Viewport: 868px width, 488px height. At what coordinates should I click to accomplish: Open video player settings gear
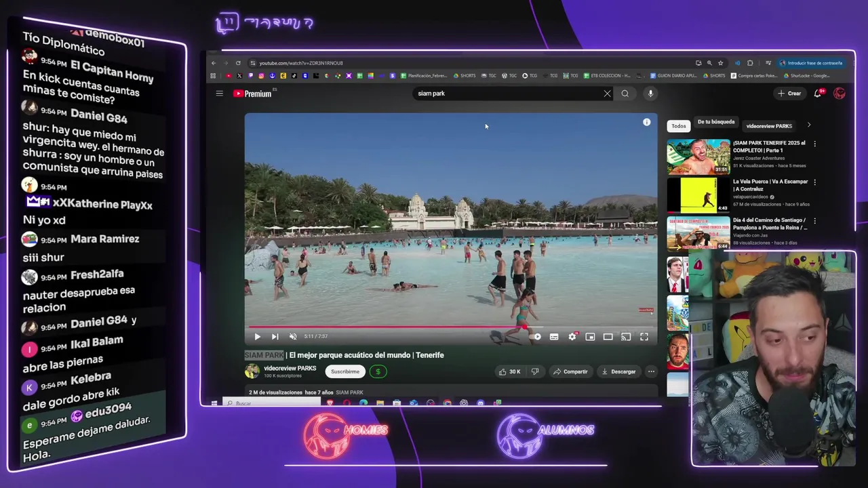tap(572, 336)
